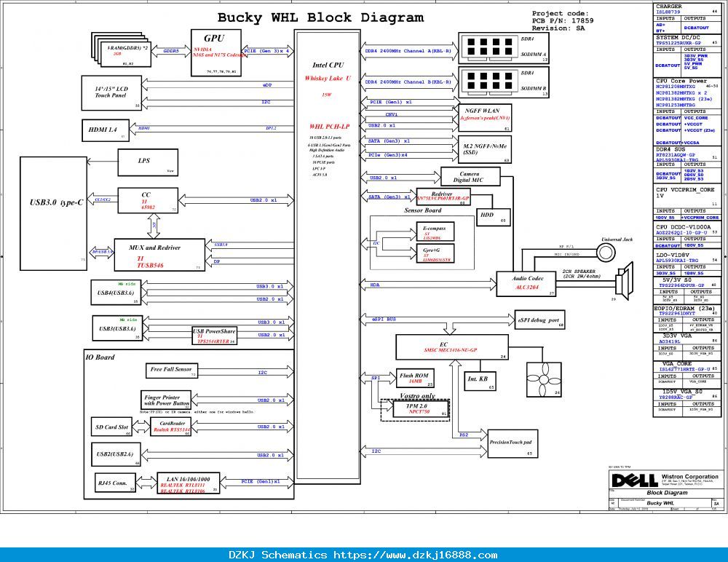
Task: Select the GPU block
Action: pos(216,52)
